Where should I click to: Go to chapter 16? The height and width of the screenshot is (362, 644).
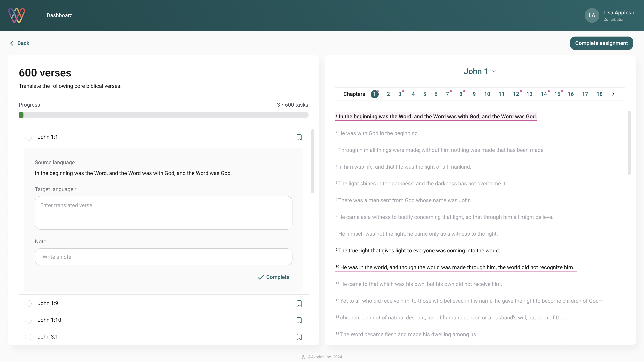tap(571, 94)
